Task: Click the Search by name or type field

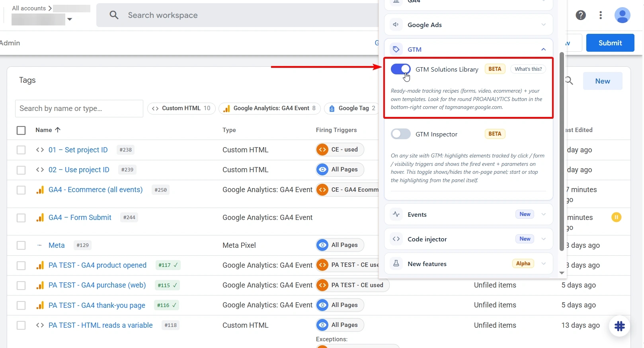Action: click(x=79, y=109)
